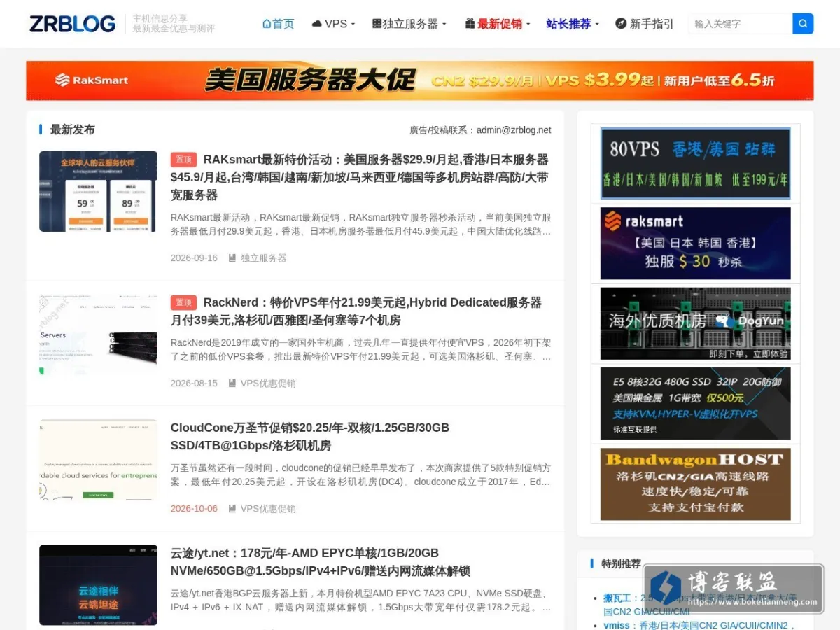Screen dimensions: 840x630
Task: Click the 特别推荐 section heading
Action: click(x=621, y=563)
